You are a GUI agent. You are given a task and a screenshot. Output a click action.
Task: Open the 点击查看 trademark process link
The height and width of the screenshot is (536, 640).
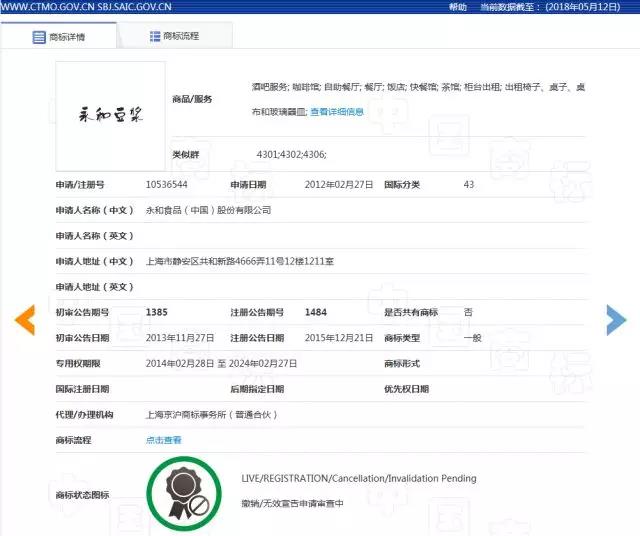pyautogui.click(x=163, y=440)
